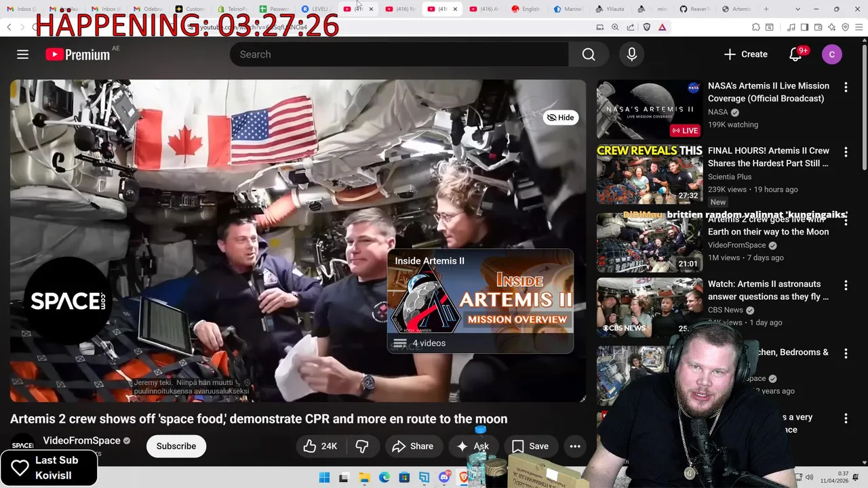Like the video with thumbs up
This screenshot has height=488, width=868.
(320, 446)
